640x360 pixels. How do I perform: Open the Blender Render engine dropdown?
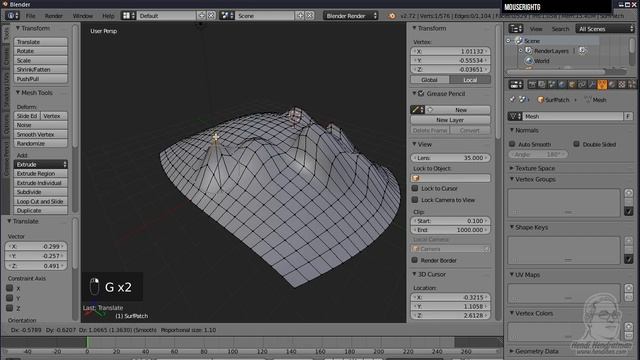pyautogui.click(x=351, y=16)
